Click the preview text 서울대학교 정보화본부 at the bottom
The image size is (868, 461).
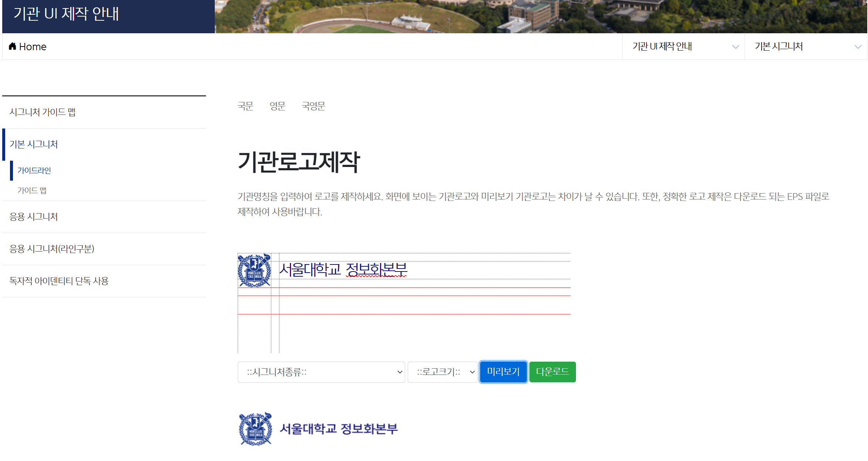pyautogui.click(x=339, y=429)
